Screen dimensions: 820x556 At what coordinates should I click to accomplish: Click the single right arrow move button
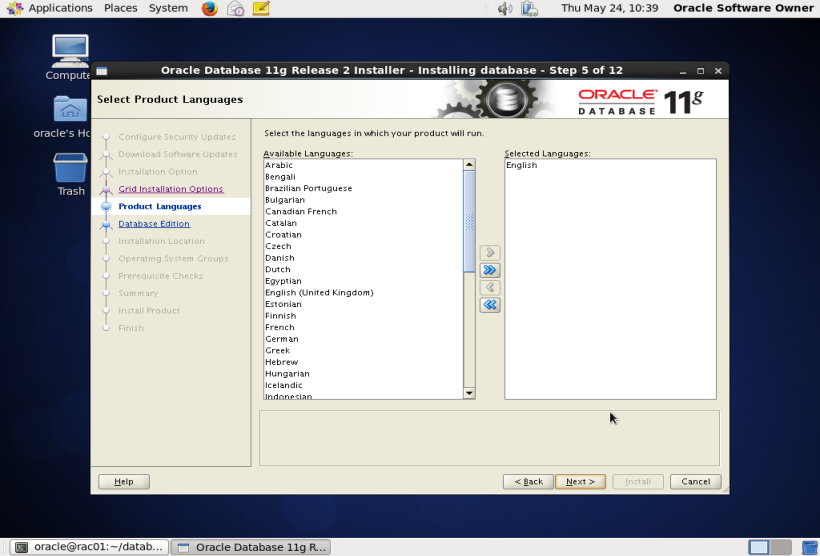[x=490, y=253]
